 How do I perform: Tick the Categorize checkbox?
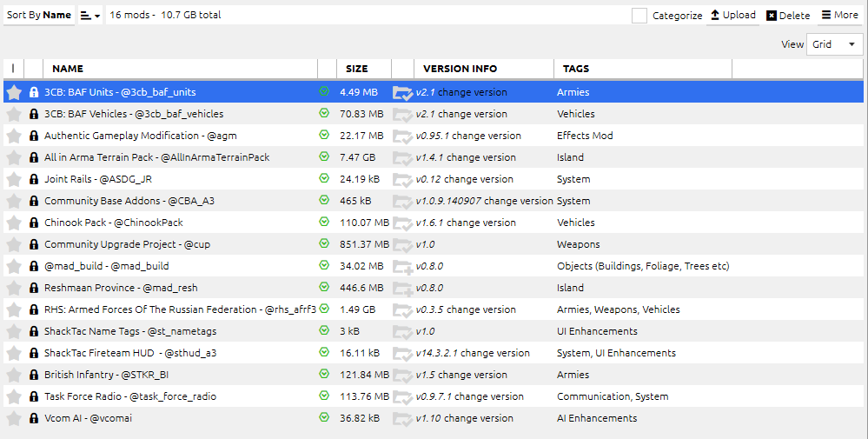pos(639,16)
